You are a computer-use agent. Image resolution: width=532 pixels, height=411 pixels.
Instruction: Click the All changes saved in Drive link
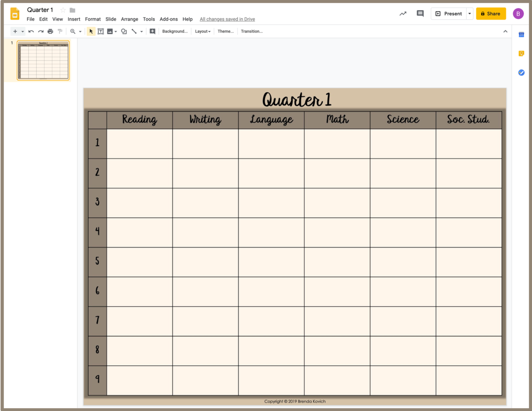[227, 19]
